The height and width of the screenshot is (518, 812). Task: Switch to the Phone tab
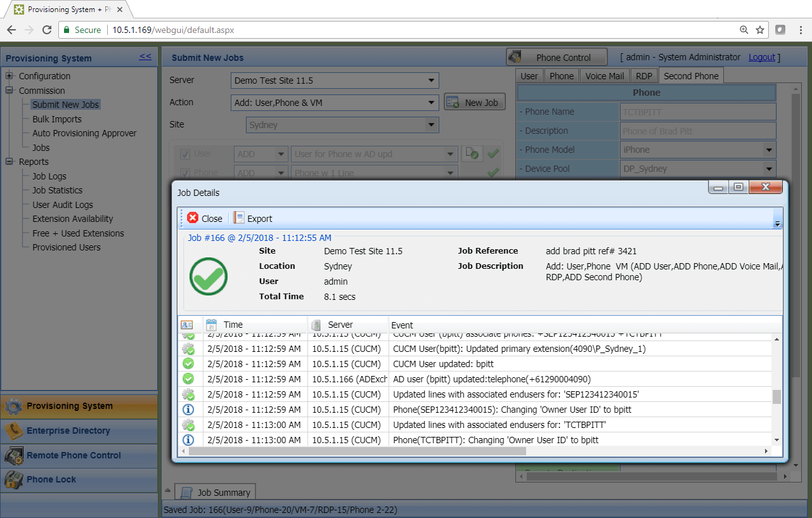pyautogui.click(x=561, y=76)
